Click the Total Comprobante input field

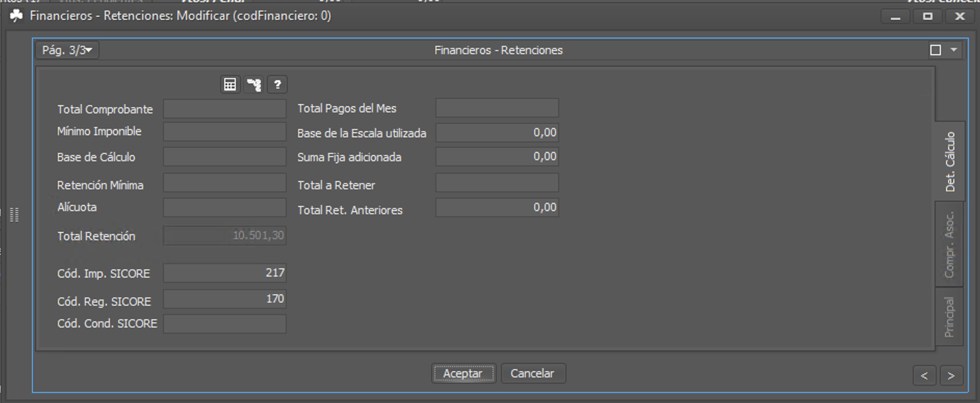pyautogui.click(x=225, y=109)
